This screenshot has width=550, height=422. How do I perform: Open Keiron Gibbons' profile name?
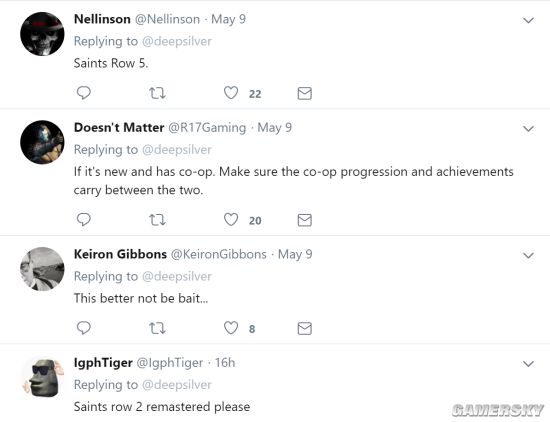(120, 254)
